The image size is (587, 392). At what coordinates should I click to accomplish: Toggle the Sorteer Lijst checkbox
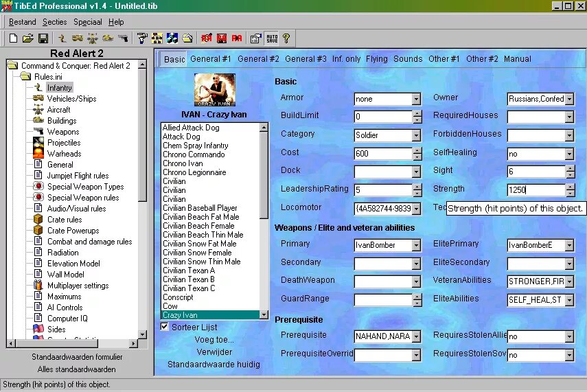(164, 327)
